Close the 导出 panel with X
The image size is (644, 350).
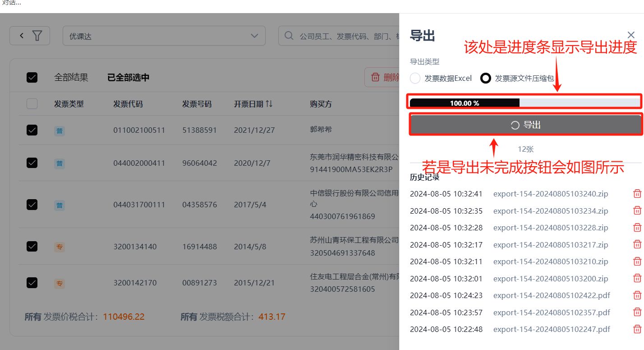(x=631, y=35)
